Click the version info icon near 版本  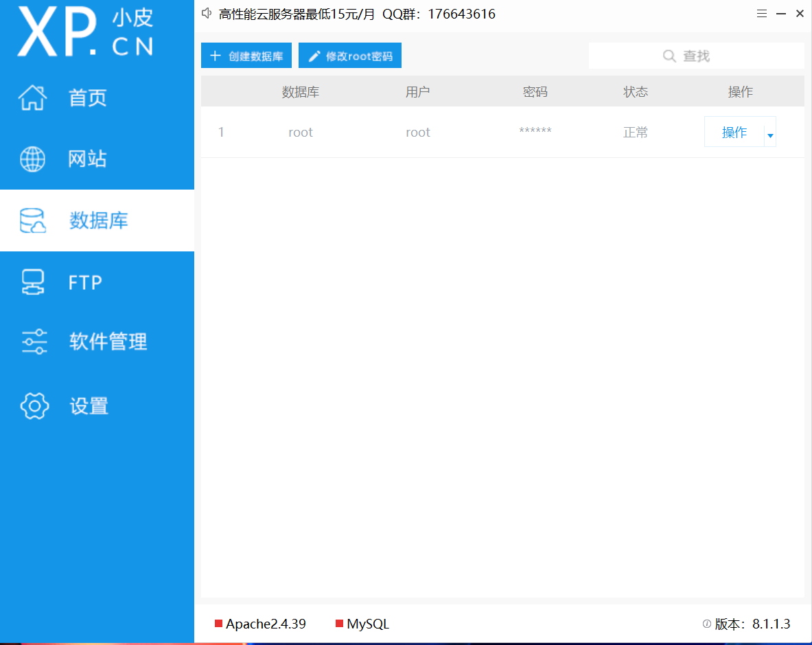(x=706, y=624)
